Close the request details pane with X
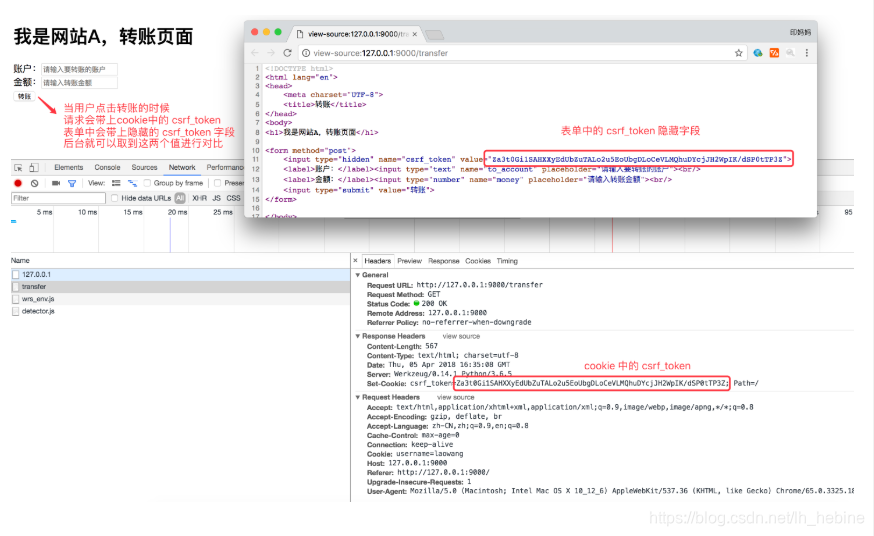This screenshot has width=874, height=536. click(x=355, y=261)
